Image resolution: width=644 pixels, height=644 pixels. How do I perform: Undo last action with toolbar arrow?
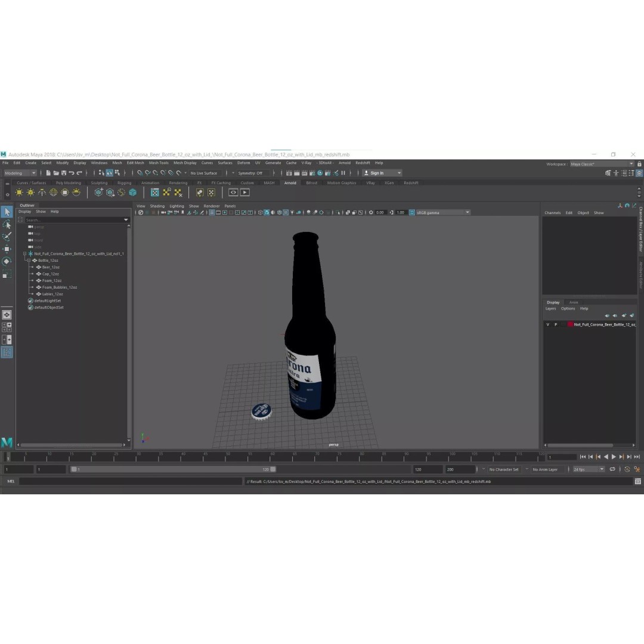tap(72, 173)
